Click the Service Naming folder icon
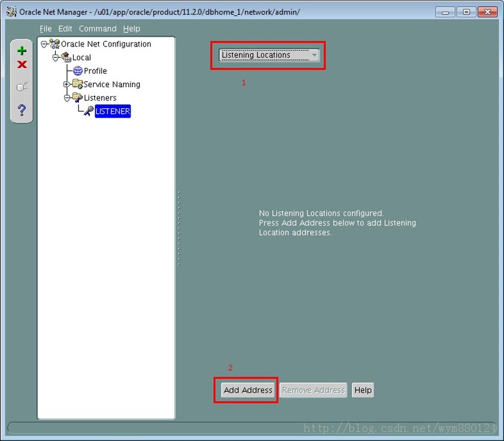 tap(77, 84)
